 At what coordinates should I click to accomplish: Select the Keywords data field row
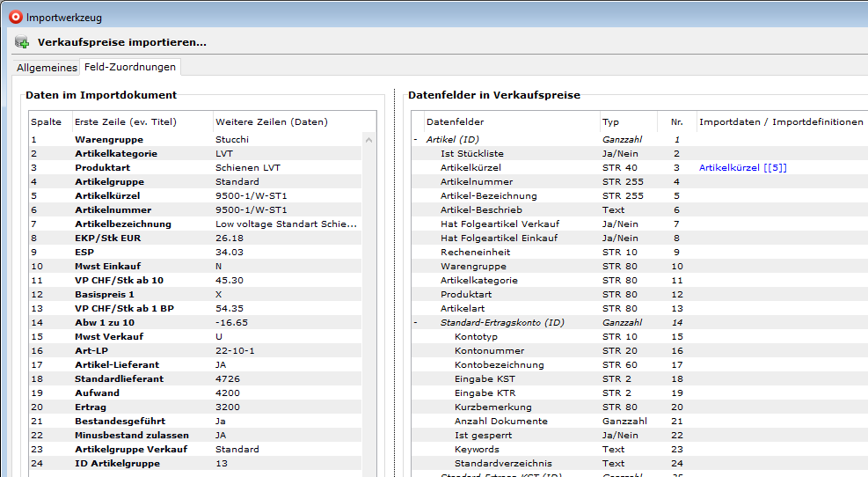[x=476, y=449]
